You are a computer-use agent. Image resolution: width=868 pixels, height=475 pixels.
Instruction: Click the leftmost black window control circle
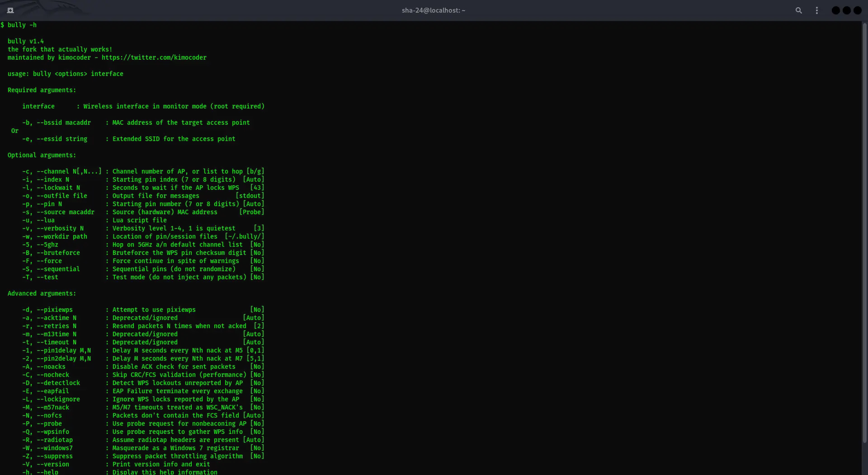[x=835, y=10]
